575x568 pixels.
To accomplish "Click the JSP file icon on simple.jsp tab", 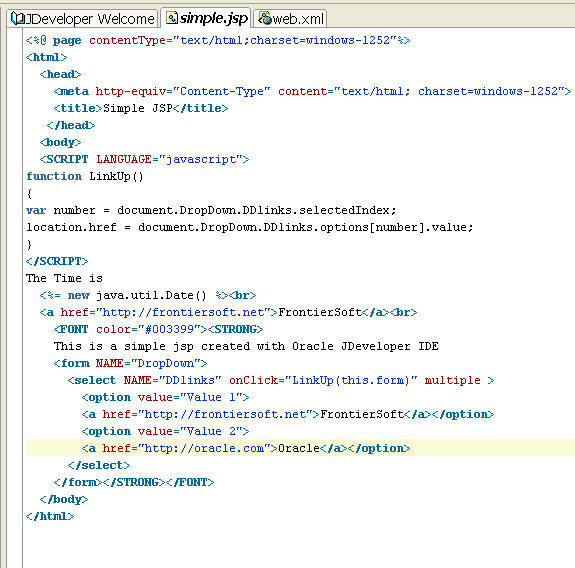I will pos(172,17).
